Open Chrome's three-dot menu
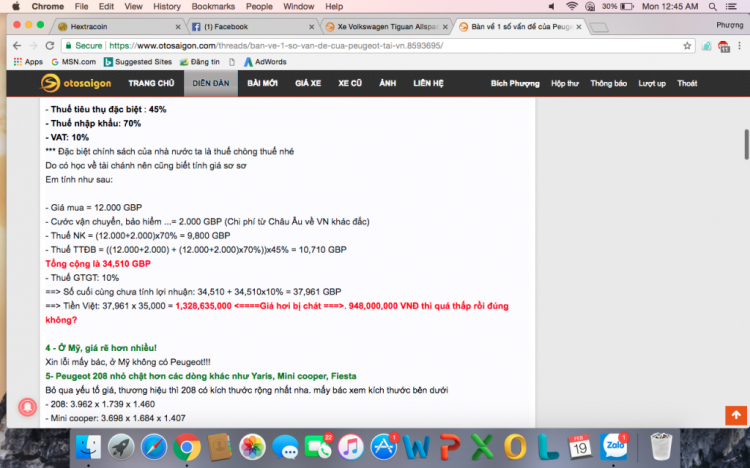 click(739, 45)
